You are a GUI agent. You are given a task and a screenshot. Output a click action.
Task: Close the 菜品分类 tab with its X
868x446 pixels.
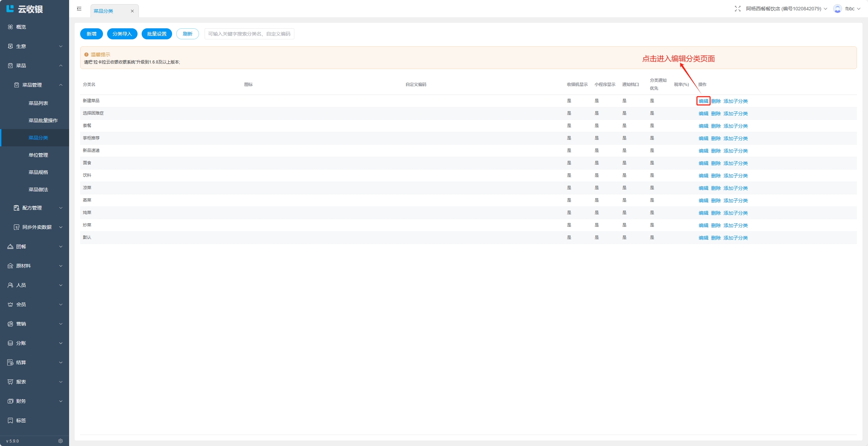132,11
